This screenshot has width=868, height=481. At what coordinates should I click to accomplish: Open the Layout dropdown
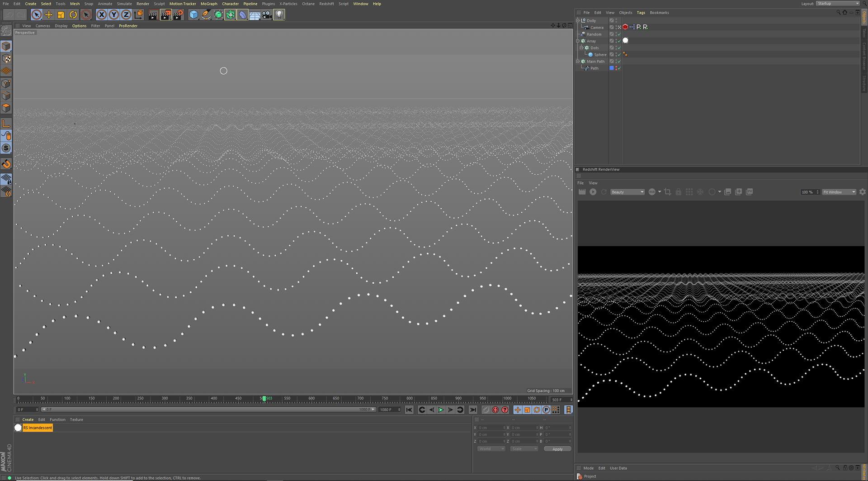[x=838, y=4]
